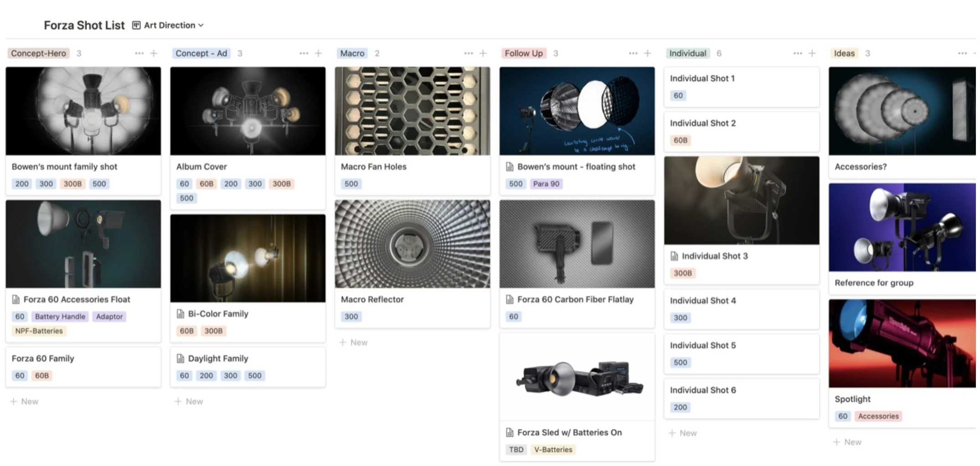
Task: Click page icon on Forza Sled w/ Batteries On
Action: [x=510, y=432]
